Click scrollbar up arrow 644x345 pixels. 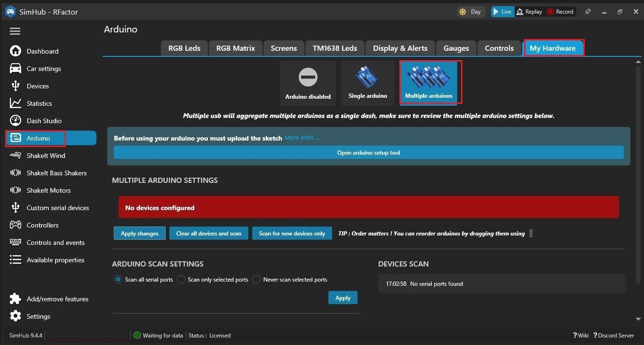pos(638,62)
